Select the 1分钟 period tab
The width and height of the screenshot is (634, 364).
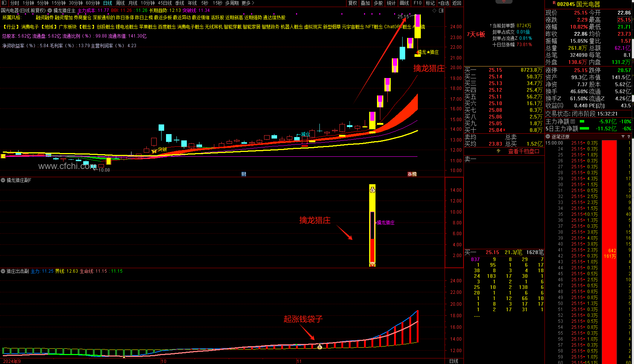[x=28, y=3]
